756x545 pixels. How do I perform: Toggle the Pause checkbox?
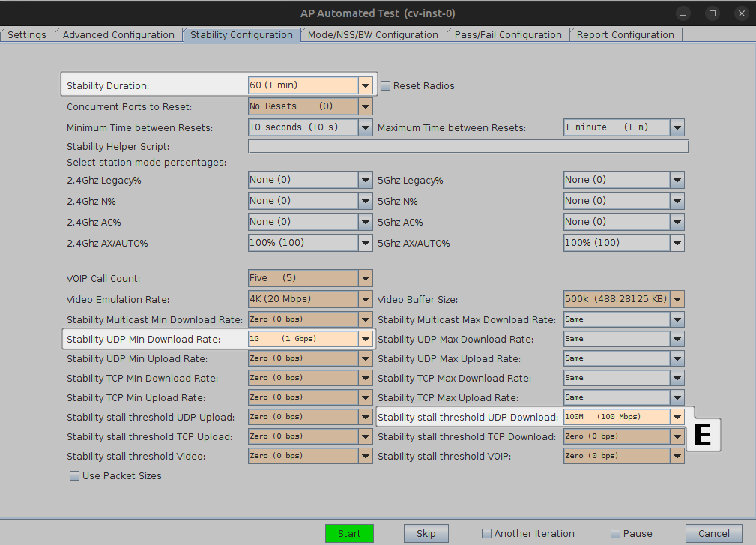(616, 534)
